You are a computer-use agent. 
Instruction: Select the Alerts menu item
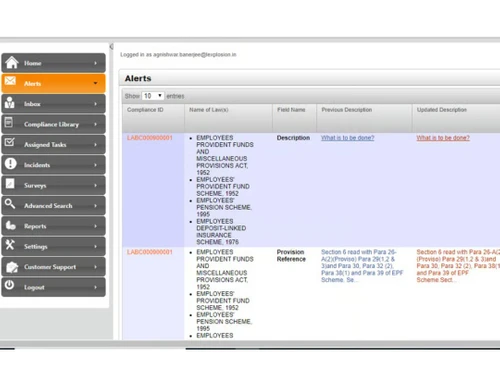point(53,83)
